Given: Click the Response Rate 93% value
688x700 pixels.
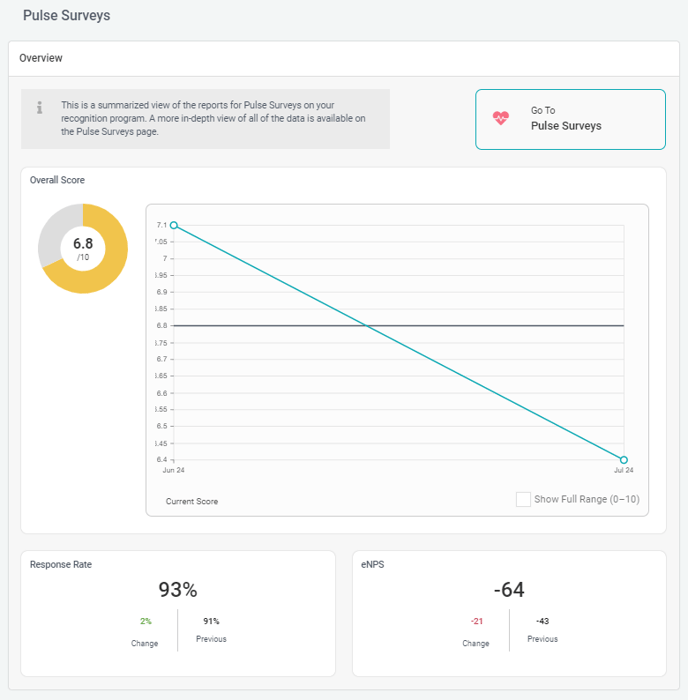Looking at the screenshot, I should pos(178,590).
